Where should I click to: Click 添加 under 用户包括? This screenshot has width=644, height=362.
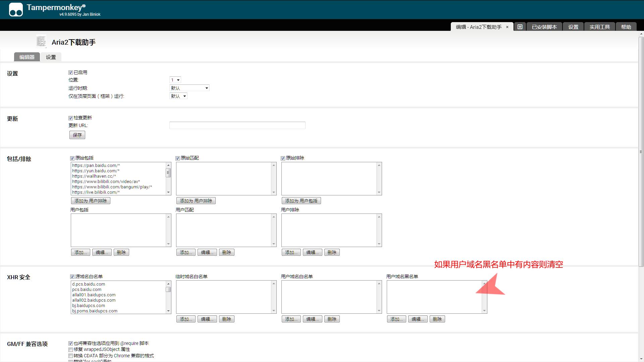click(x=80, y=252)
